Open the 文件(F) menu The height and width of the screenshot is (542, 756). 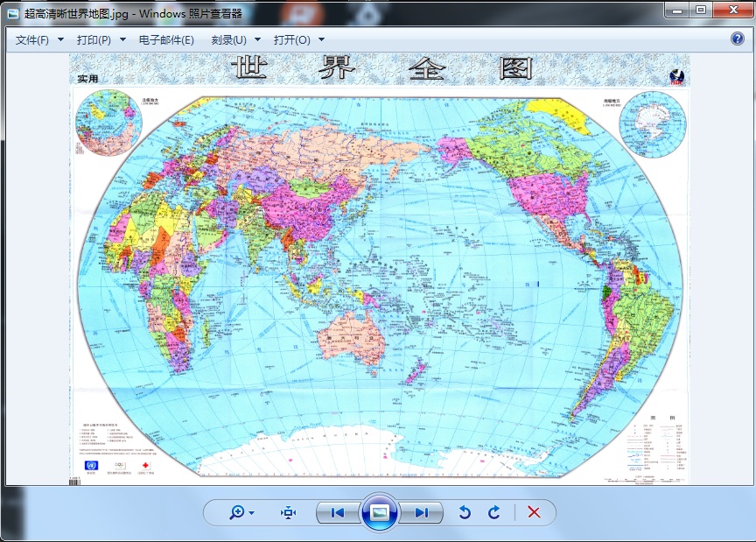pos(32,40)
